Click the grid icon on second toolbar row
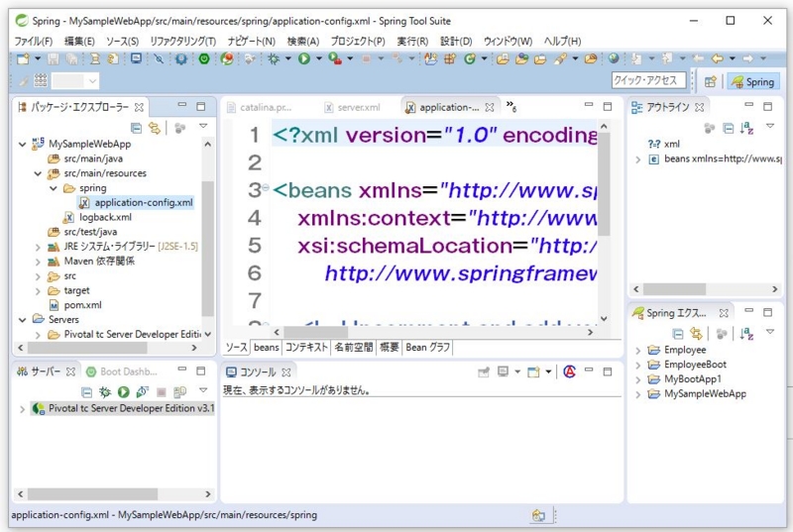Viewport: 793px width, 532px height. click(41, 80)
